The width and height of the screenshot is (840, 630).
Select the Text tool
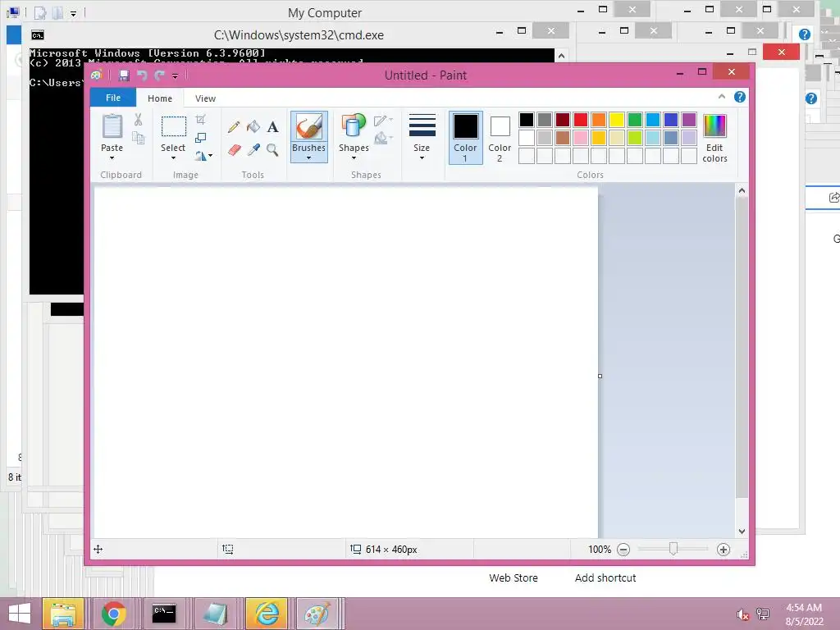point(272,127)
